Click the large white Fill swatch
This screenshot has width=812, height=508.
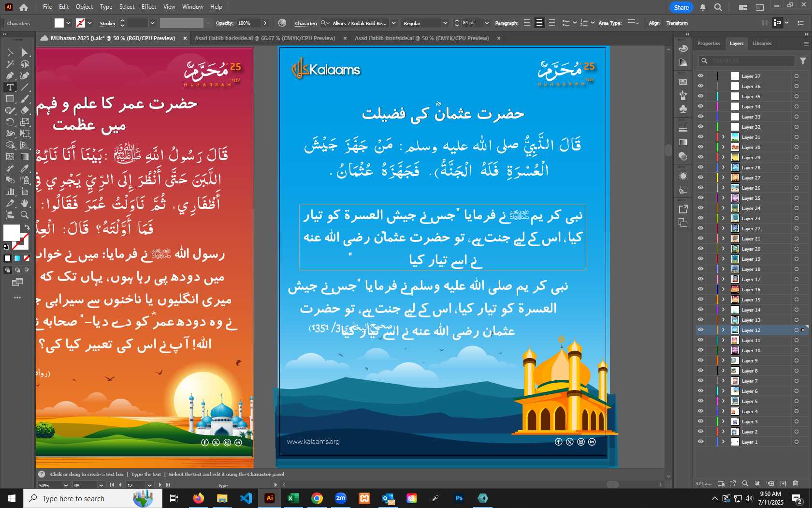[11, 233]
